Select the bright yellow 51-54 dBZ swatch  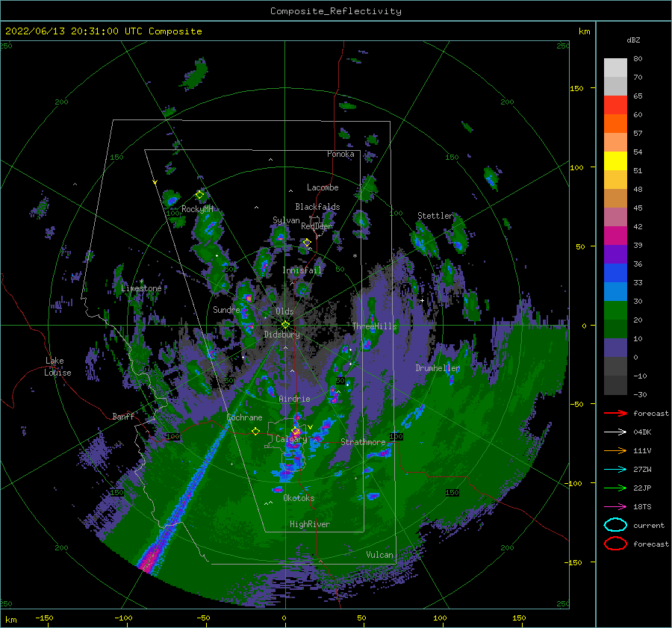(x=615, y=161)
